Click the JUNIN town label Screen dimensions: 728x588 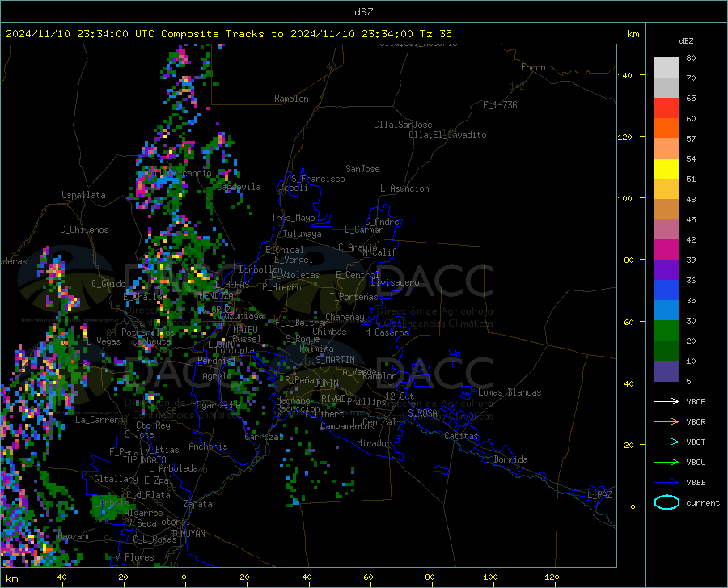[327, 383]
